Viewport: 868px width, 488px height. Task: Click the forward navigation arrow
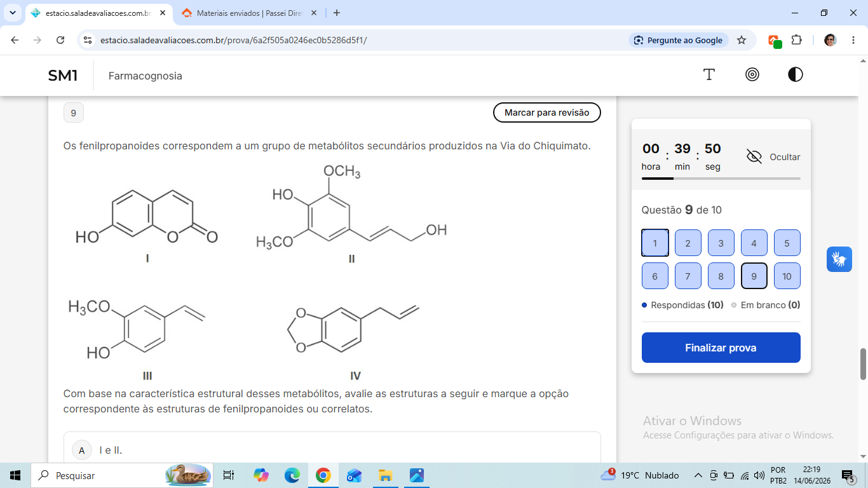pos(37,40)
